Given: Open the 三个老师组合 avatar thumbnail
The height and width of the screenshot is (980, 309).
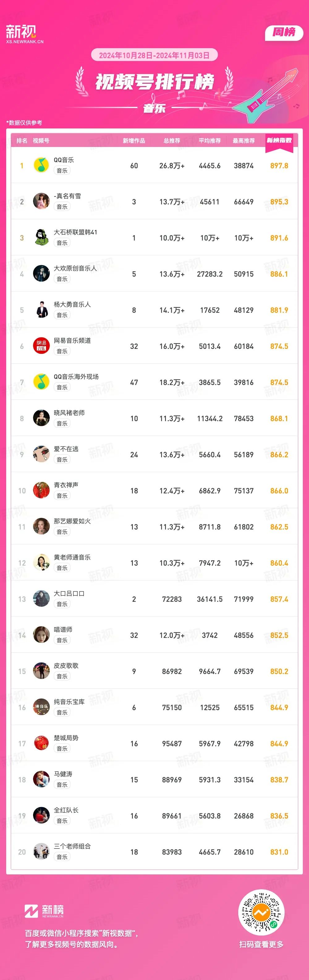Looking at the screenshot, I should (x=41, y=852).
